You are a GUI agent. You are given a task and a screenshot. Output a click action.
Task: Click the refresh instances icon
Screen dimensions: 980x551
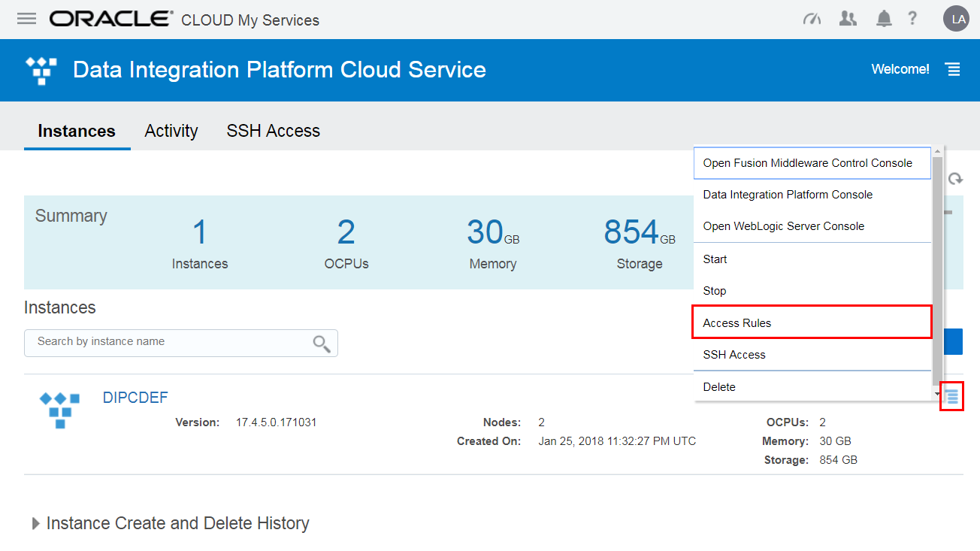coord(955,179)
